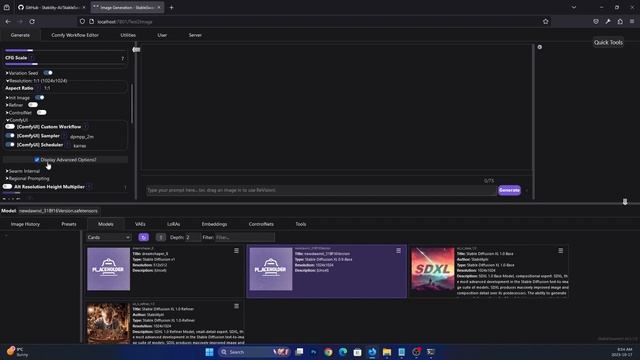Click the up-folder button next to refresh
The image size is (640, 360).
pos(161,237)
